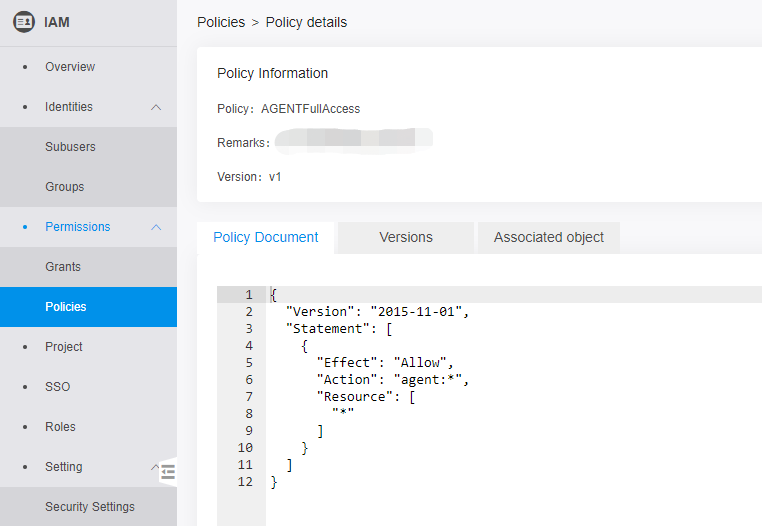Image resolution: width=762 pixels, height=526 pixels.
Task: Click the Policies breadcrumb link
Action: [x=221, y=22]
